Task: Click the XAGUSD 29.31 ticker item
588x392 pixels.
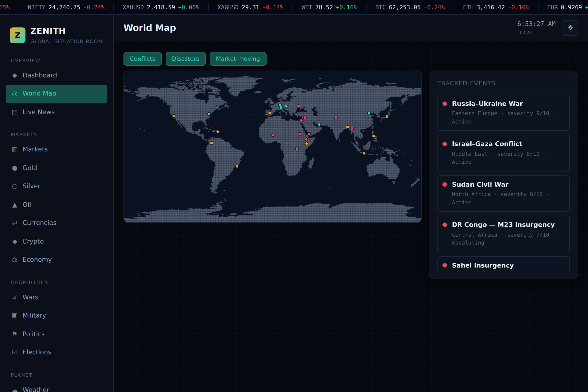Action: tap(250, 7)
